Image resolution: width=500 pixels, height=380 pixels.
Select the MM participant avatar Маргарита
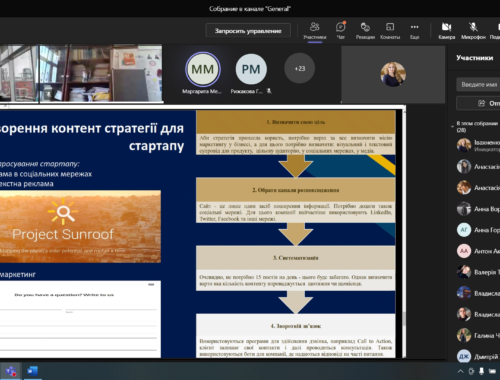point(203,69)
